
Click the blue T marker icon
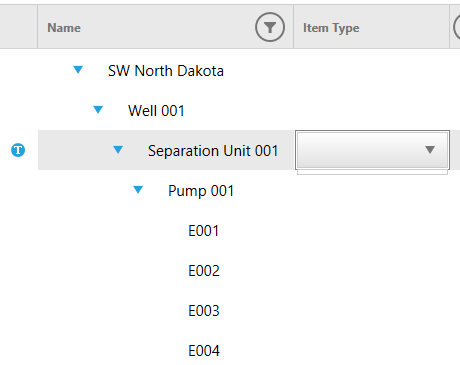[x=18, y=150]
